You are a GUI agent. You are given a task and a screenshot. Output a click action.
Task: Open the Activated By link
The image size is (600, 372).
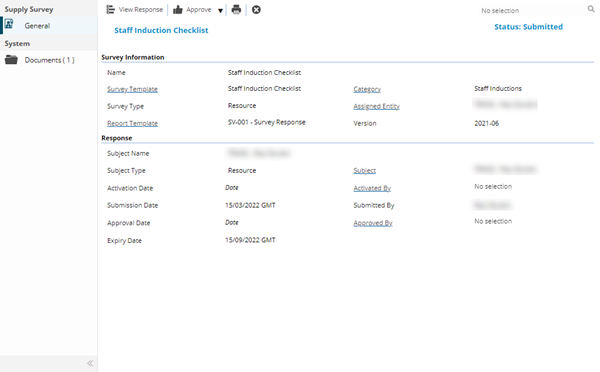click(372, 188)
